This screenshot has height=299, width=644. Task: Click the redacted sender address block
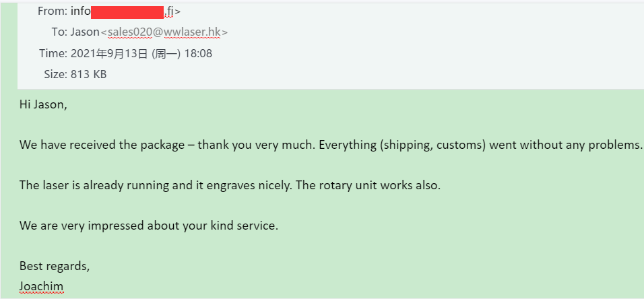click(x=127, y=12)
